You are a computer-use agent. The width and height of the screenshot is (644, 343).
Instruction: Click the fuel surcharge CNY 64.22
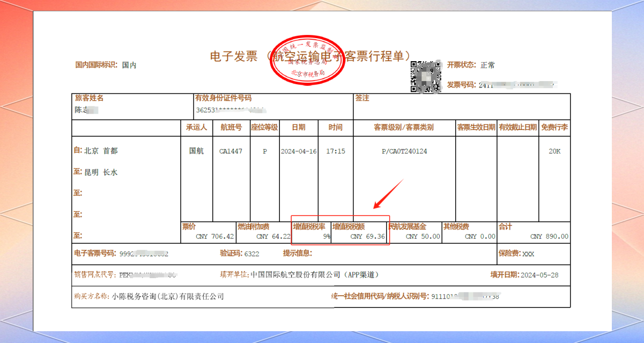click(273, 237)
